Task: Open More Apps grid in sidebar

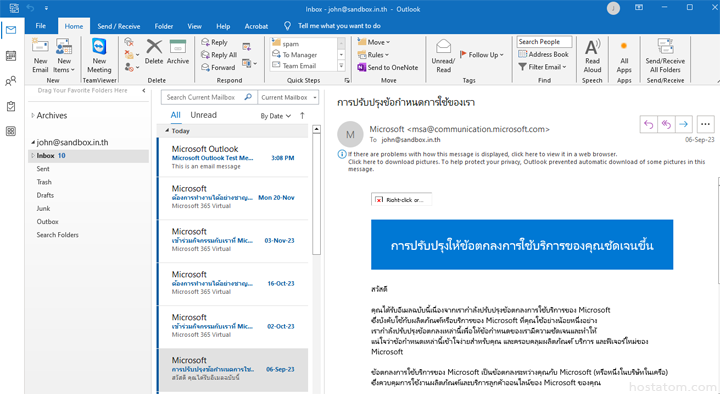Action: pos(11,131)
